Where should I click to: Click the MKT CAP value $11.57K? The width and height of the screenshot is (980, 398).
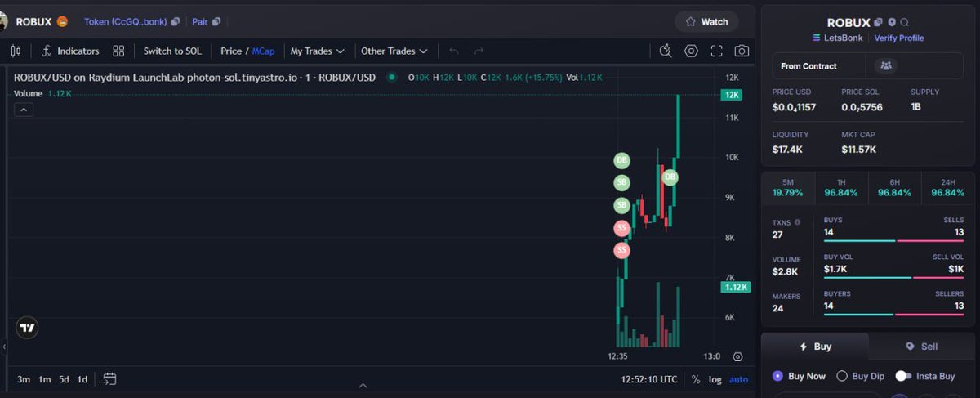(x=858, y=150)
